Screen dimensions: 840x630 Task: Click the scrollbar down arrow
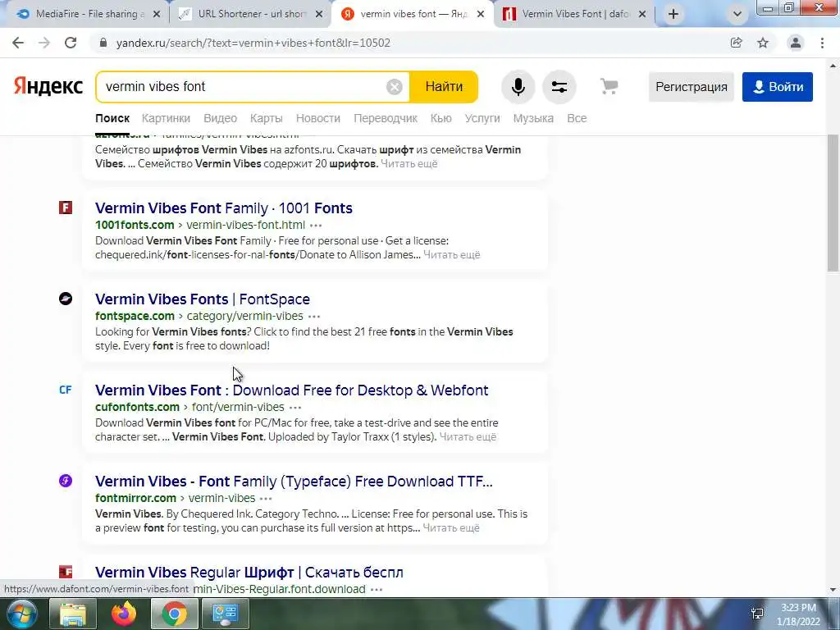(x=833, y=590)
